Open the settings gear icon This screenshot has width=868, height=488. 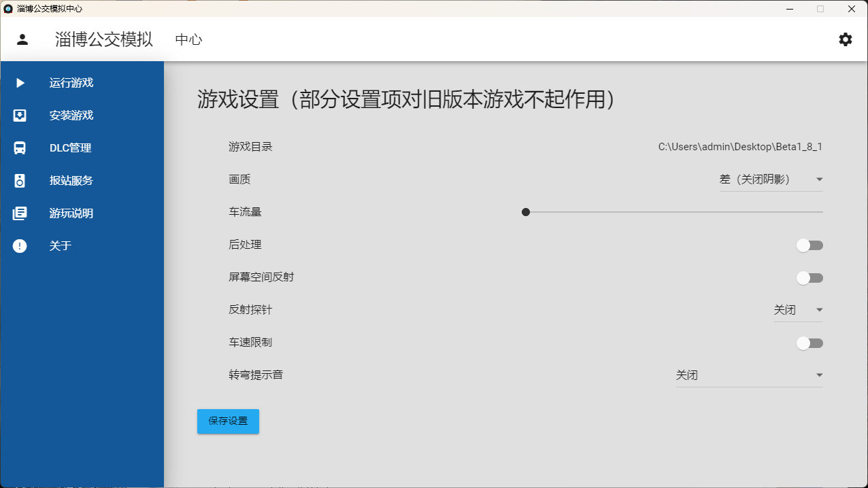tap(845, 39)
